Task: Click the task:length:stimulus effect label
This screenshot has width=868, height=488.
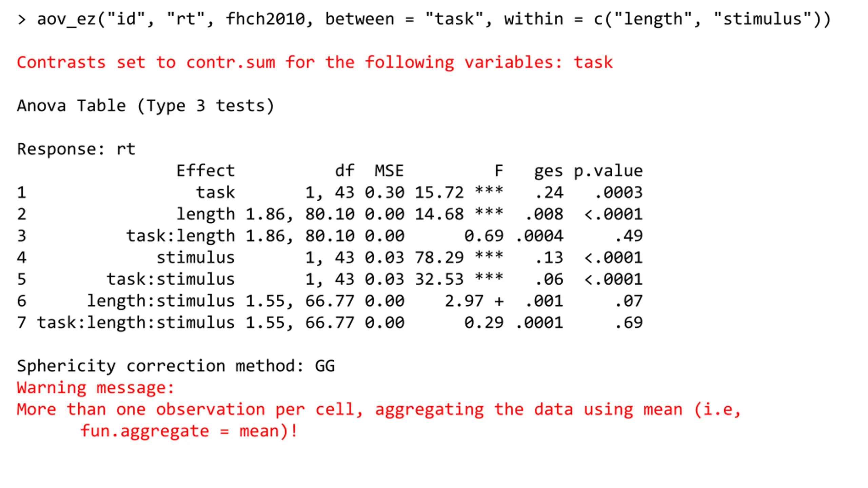Action: click(136, 323)
